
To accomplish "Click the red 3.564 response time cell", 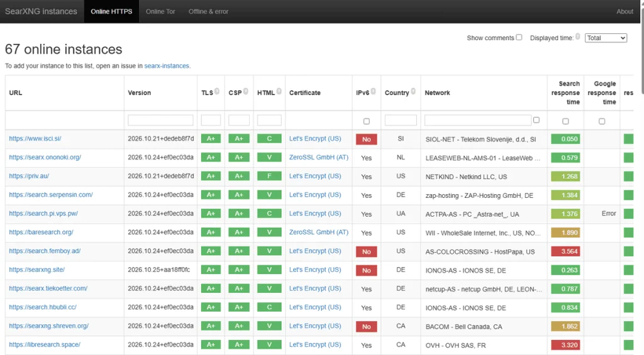I will [565, 251].
